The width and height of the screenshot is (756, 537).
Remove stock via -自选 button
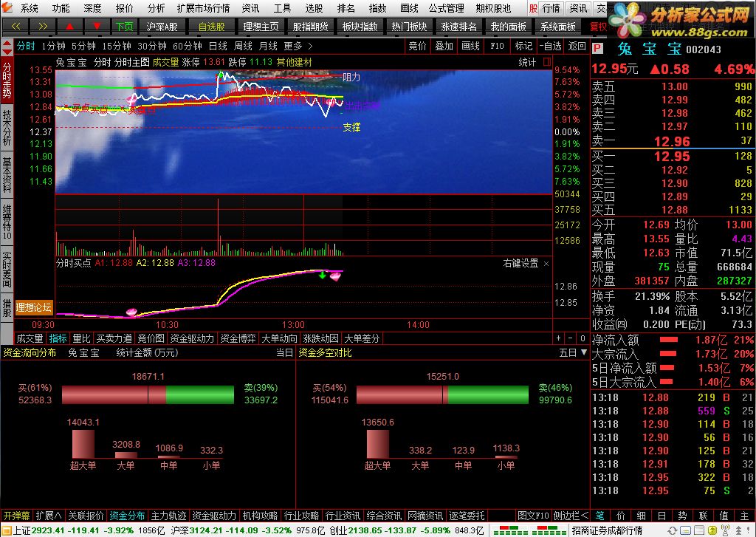click(x=550, y=47)
